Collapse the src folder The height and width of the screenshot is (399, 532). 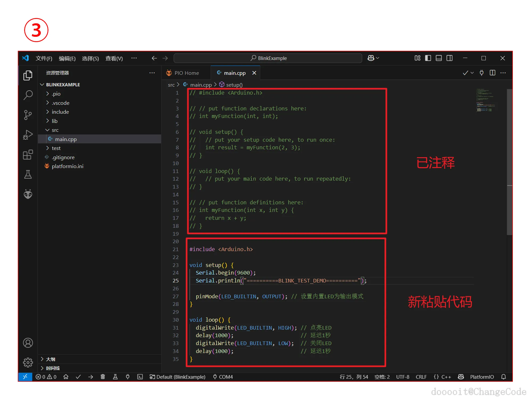pos(55,130)
